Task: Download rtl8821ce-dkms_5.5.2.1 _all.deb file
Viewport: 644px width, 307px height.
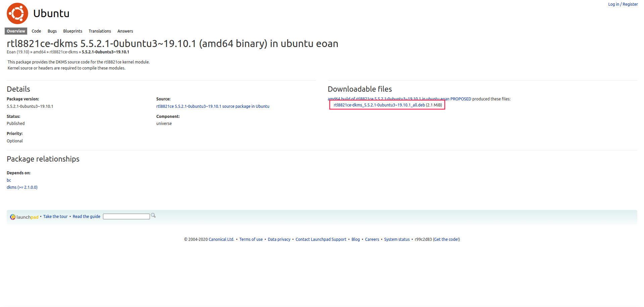Action: pyautogui.click(x=379, y=105)
